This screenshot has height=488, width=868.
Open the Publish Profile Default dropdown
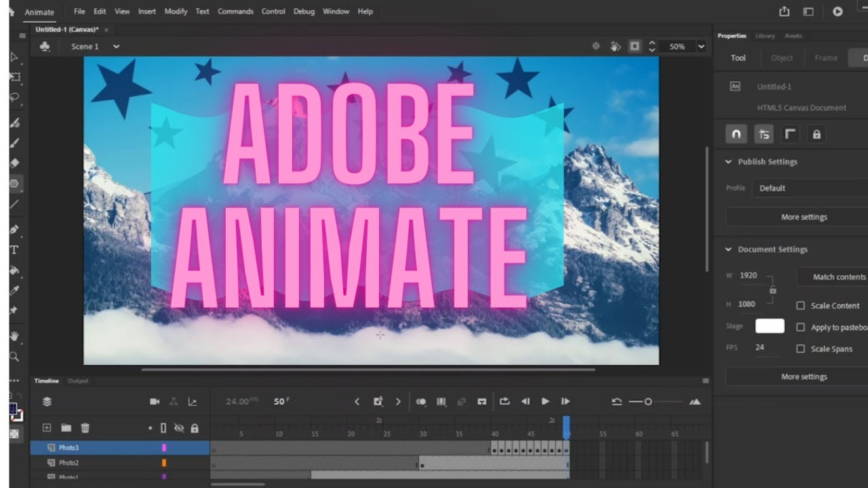click(810, 188)
